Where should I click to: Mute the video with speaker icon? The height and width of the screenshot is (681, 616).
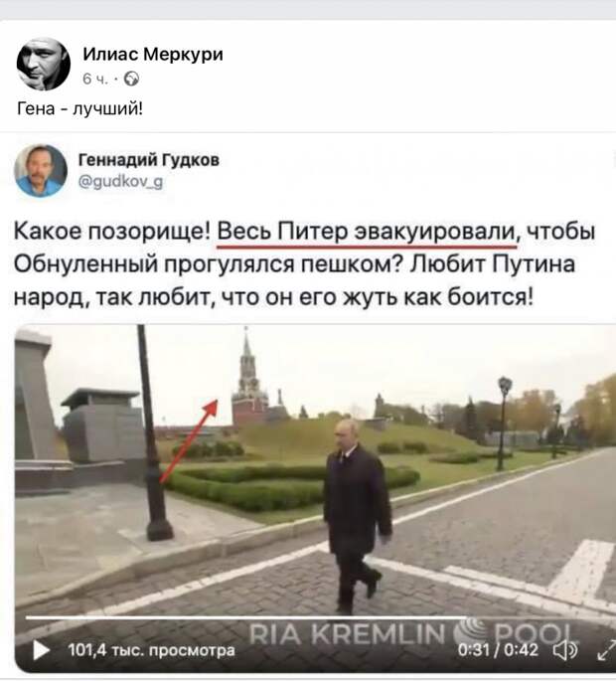565,650
